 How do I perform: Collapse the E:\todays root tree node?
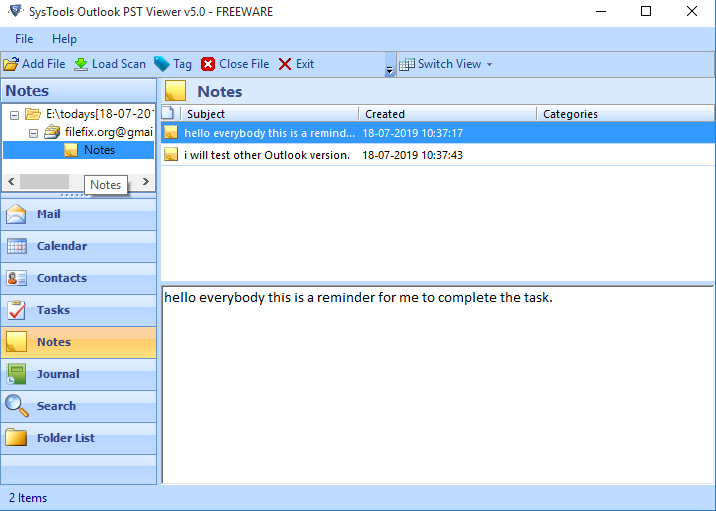point(14,115)
